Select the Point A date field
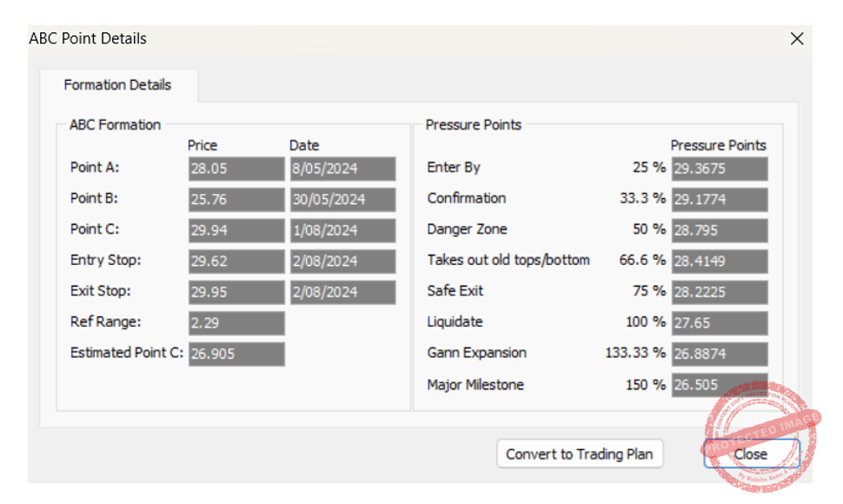This screenshot has width=843, height=504. 342,169
